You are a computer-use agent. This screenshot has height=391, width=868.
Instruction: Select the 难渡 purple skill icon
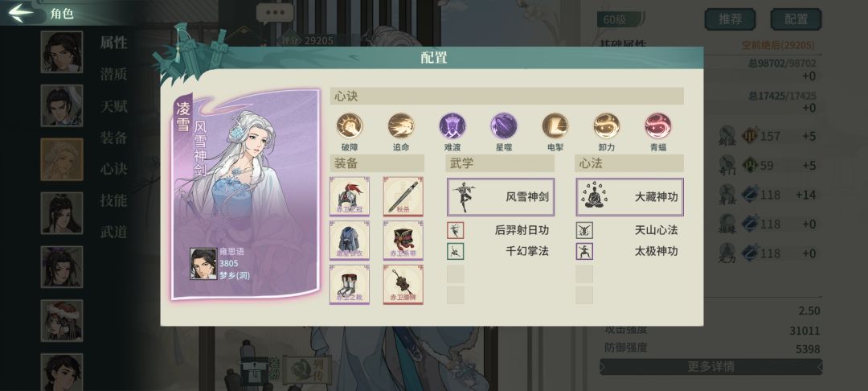[452, 126]
